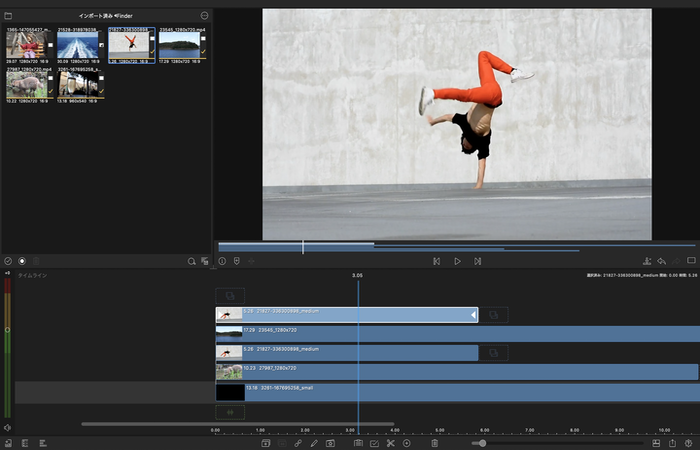Open the search magnifier in media library
The width and height of the screenshot is (700, 450).
pyautogui.click(x=191, y=261)
